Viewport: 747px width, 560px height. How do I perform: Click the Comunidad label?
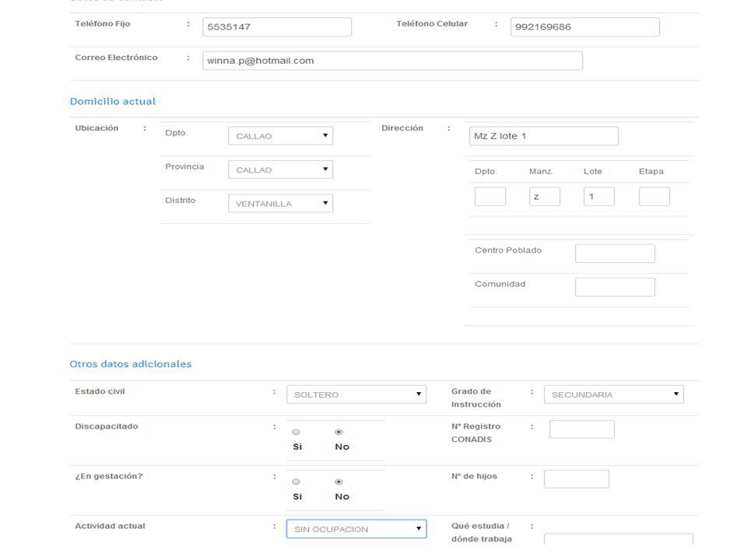coord(500,285)
